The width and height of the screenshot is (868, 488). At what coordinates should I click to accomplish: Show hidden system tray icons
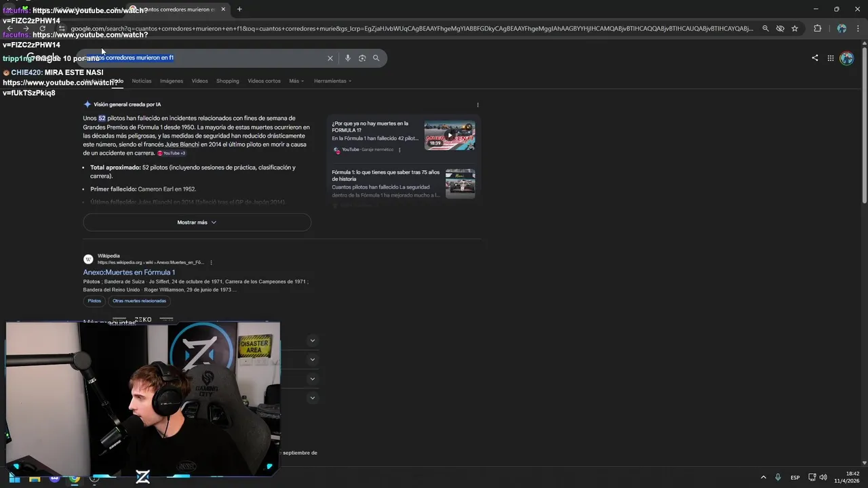tap(763, 477)
